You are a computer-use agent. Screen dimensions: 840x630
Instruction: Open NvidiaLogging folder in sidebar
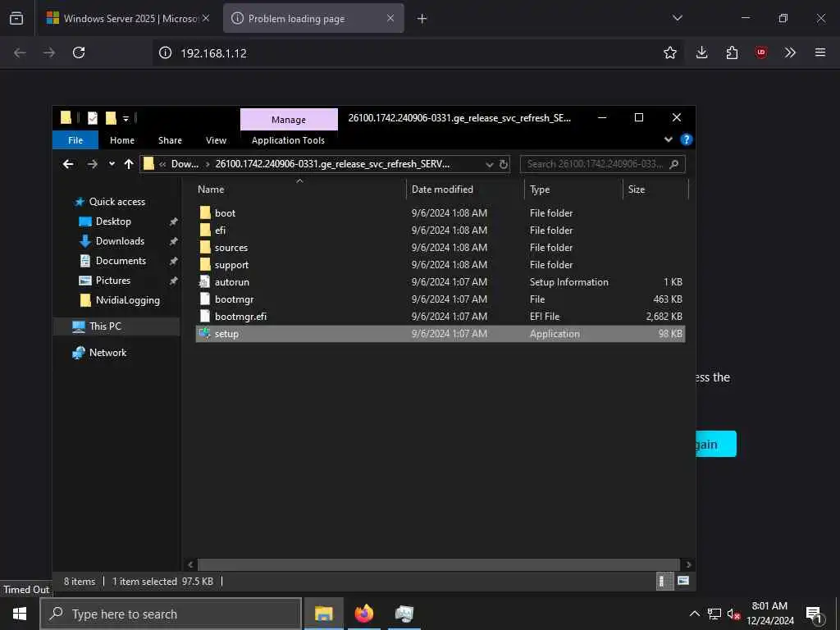(127, 300)
